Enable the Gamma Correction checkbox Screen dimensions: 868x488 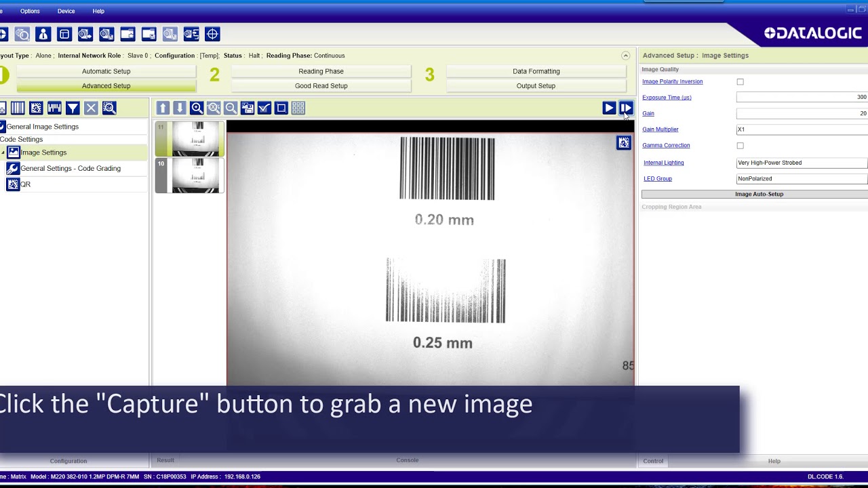(740, 146)
